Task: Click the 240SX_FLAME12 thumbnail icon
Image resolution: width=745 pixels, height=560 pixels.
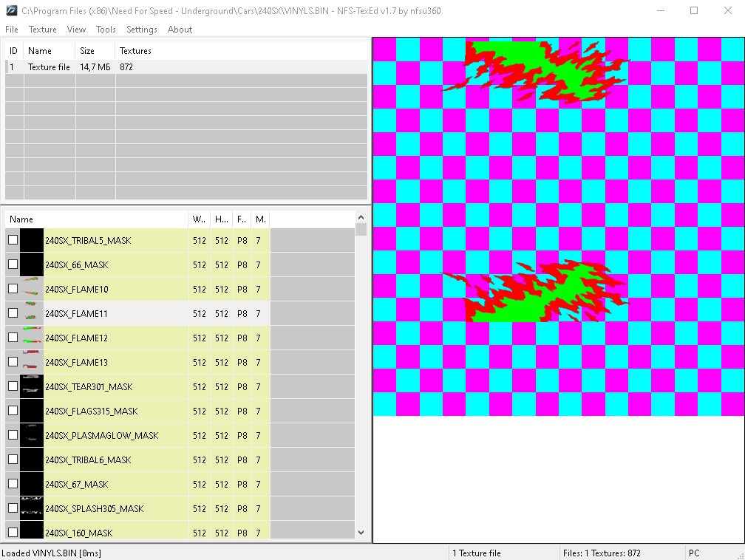Action: pos(32,338)
